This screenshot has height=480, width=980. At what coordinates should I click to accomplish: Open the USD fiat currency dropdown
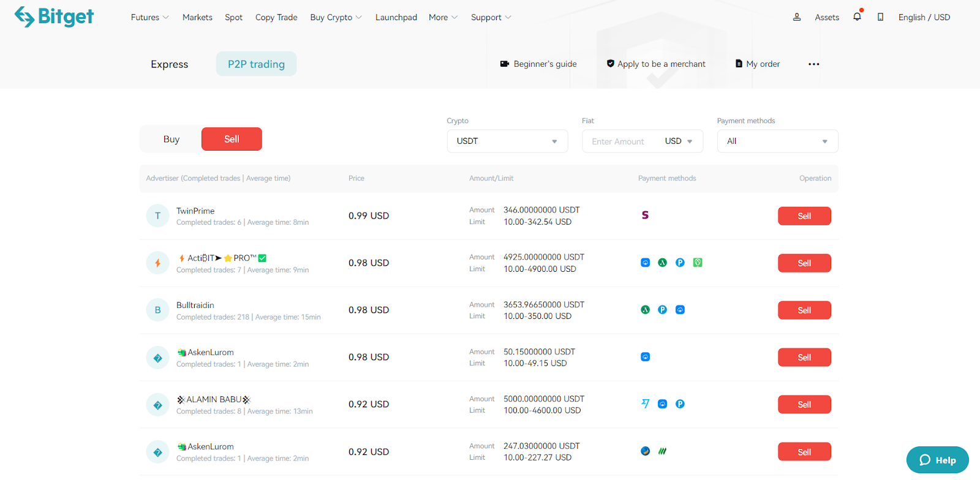pos(679,141)
